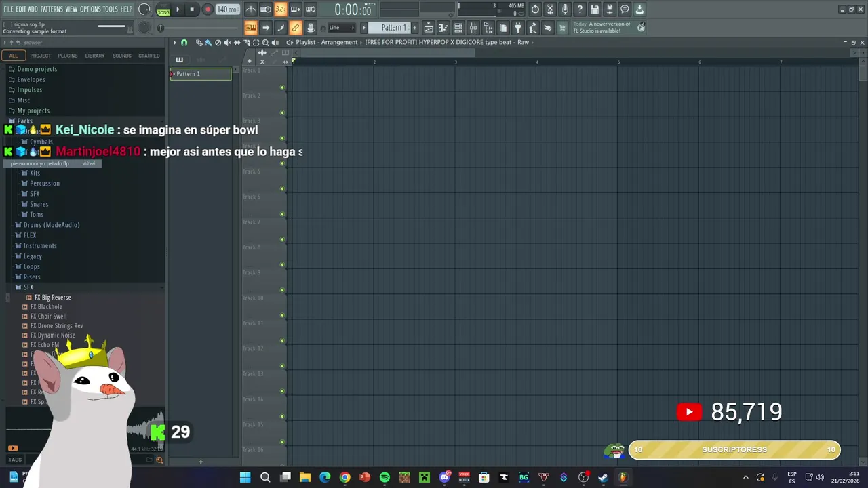This screenshot has height=488, width=868.
Task: Click the Play transport button
Action: [178, 9]
